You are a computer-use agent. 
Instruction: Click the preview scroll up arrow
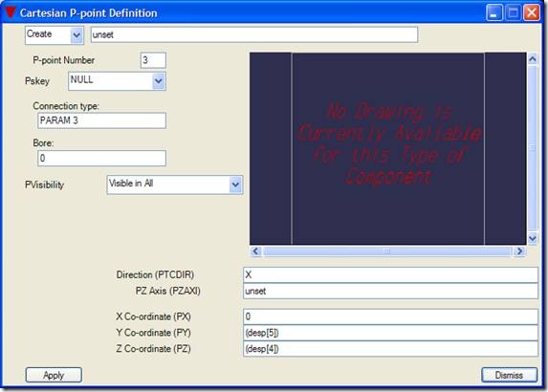(x=532, y=58)
